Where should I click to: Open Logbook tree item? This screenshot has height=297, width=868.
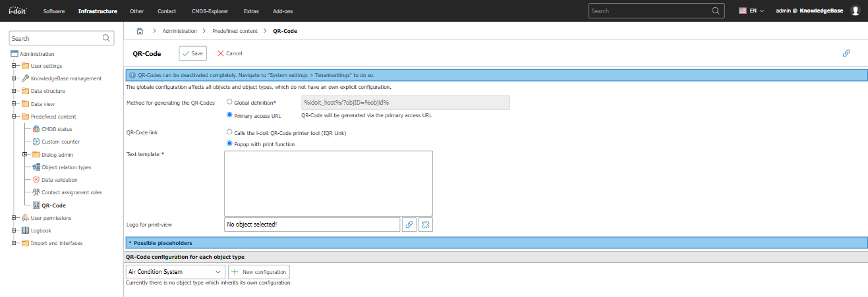(41, 230)
